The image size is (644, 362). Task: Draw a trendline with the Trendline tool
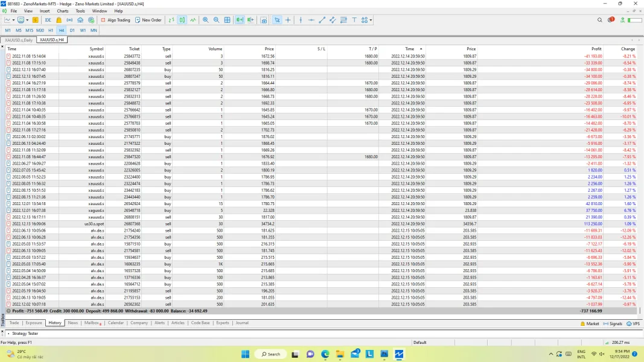(322, 20)
